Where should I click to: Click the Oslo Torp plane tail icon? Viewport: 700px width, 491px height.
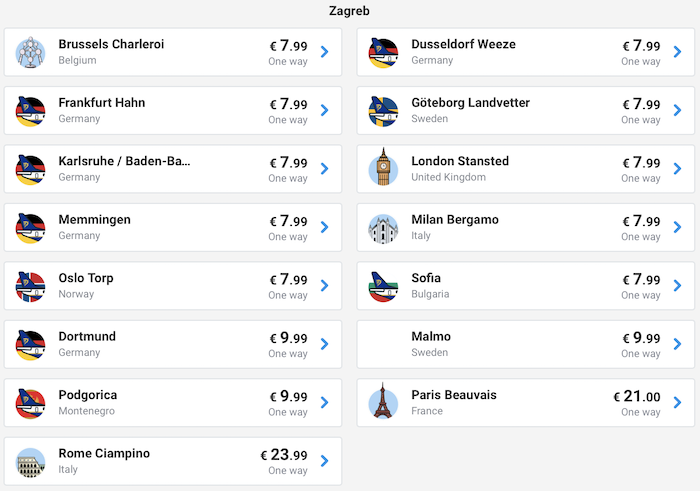tap(31, 286)
